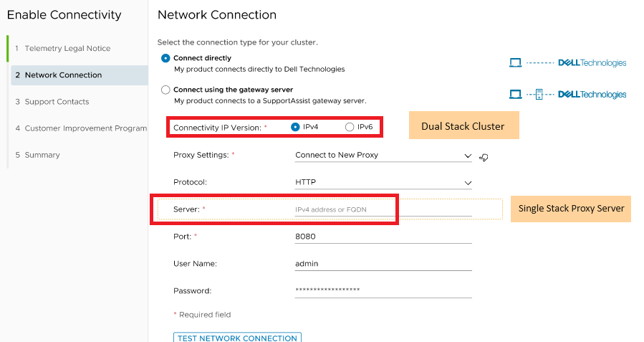Image resolution: width=644 pixels, height=342 pixels.
Task: Click into the Server address field
Action: click(x=383, y=209)
